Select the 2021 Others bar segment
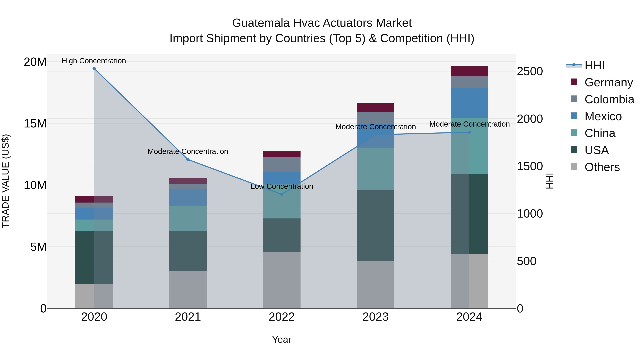Viewport: 644px width, 362px height. point(188,290)
